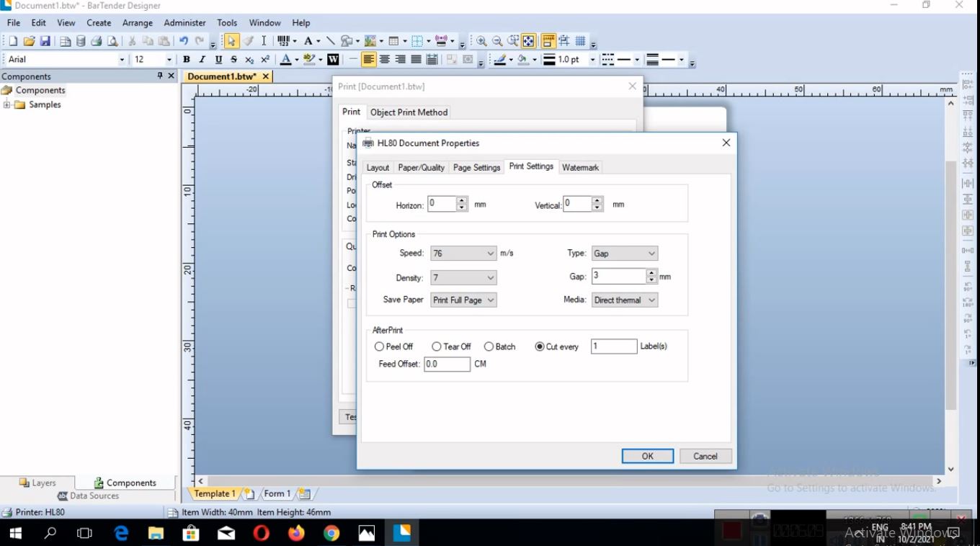Click the font color A swatch
980x546 pixels.
285,60
